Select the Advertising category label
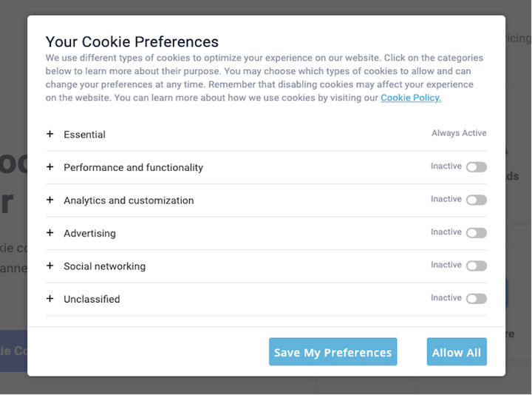Viewport: 532px width, 395px height. (89, 234)
